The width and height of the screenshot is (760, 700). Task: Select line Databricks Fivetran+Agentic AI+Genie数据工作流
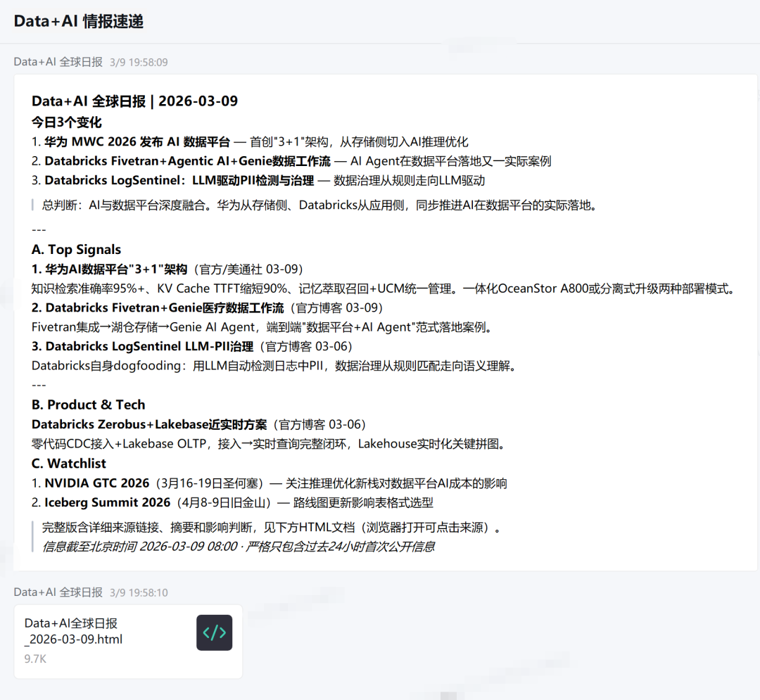pyautogui.click(x=291, y=161)
